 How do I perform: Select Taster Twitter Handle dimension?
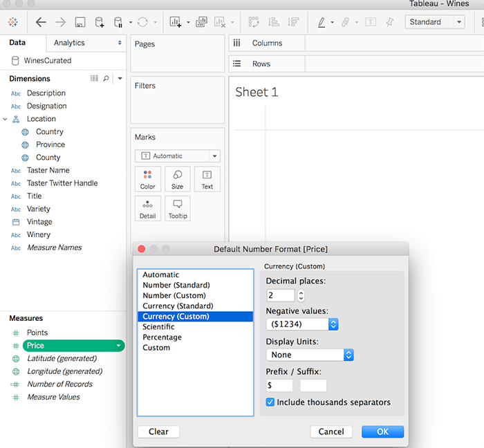(62, 183)
